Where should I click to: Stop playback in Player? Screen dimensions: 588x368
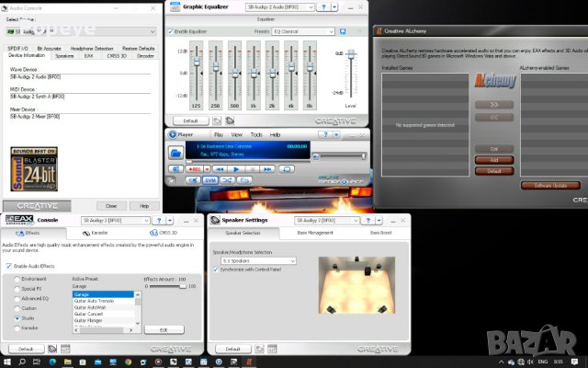pyautogui.click(x=252, y=169)
